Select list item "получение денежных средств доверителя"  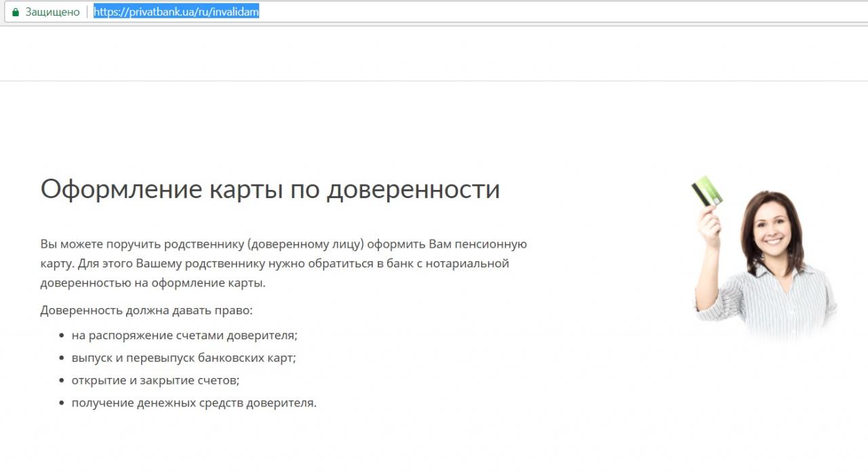click(x=194, y=403)
